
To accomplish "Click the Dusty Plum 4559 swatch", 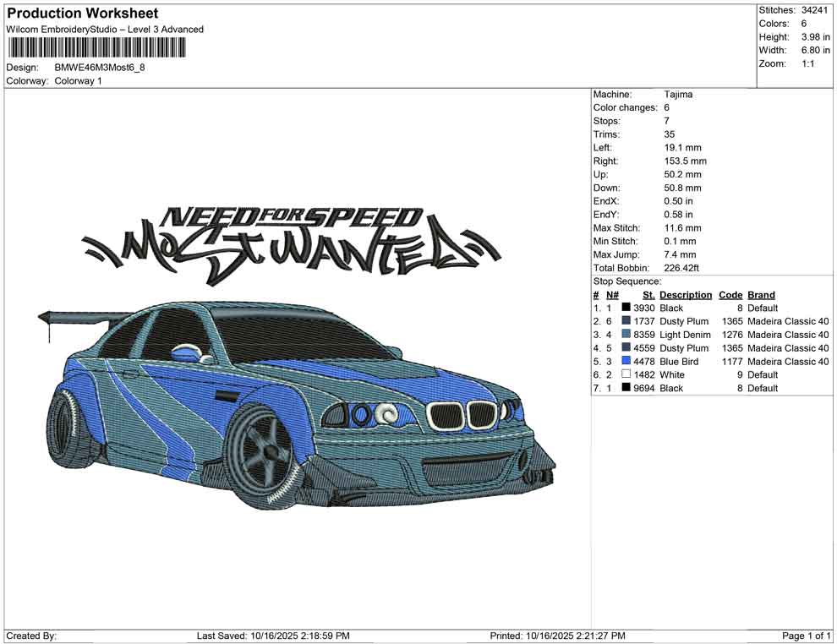I will click(x=626, y=348).
